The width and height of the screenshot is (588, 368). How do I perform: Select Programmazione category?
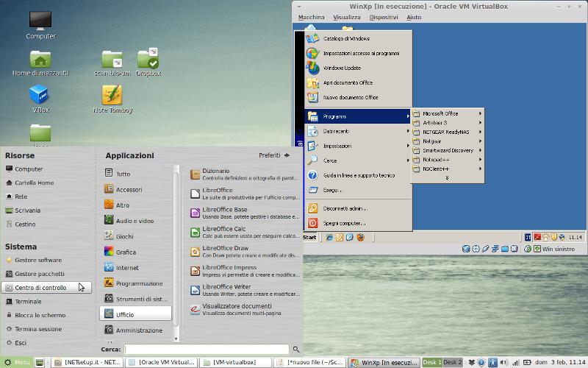[135, 283]
